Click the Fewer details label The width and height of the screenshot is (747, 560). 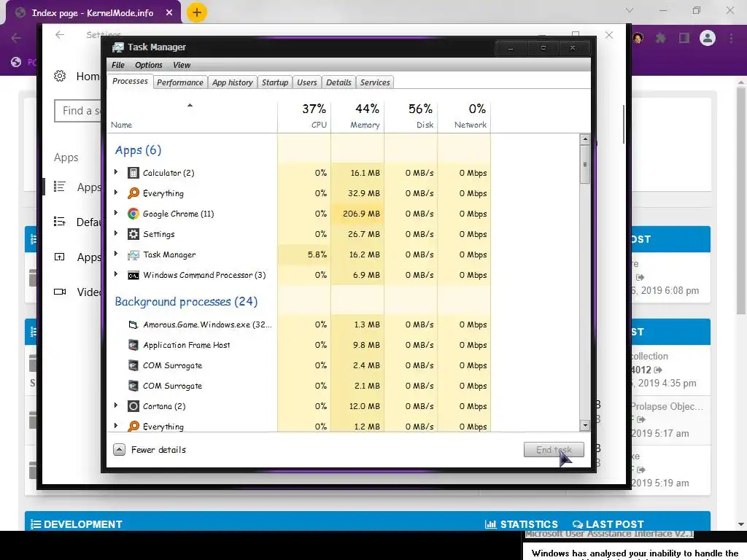(x=158, y=449)
